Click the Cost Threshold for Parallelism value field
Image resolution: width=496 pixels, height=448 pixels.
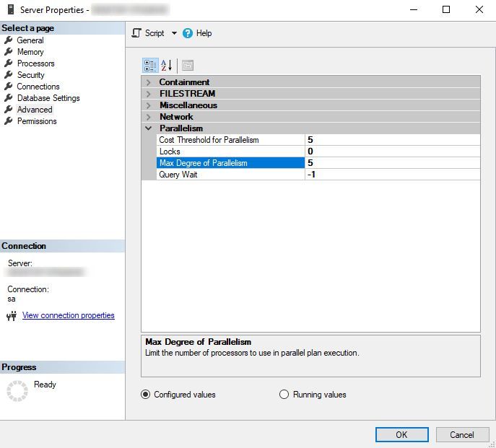pos(391,140)
